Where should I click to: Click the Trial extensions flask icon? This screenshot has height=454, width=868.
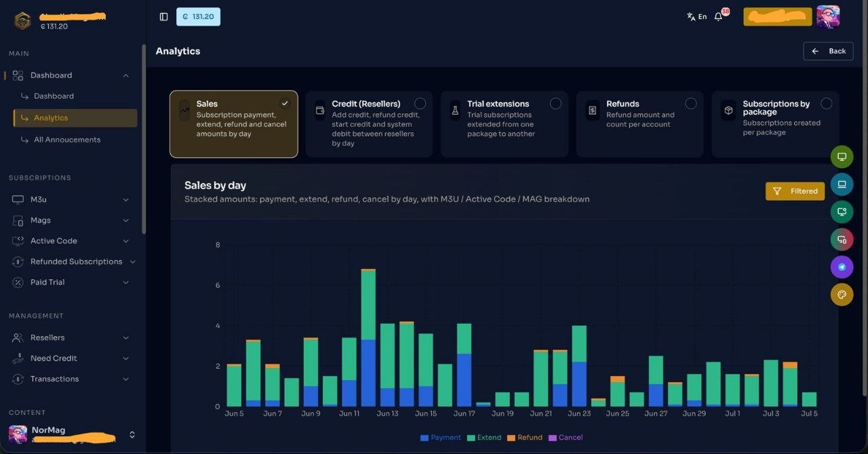(x=456, y=110)
